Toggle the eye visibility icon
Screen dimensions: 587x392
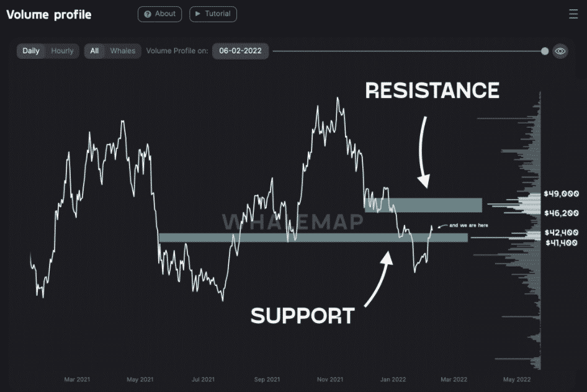[x=560, y=51]
